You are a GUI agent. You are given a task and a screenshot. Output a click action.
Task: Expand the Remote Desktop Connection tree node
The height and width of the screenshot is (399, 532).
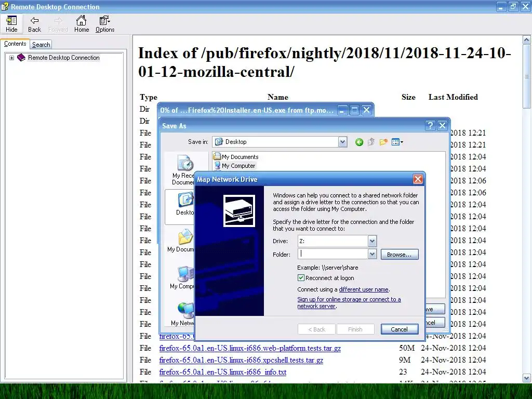tap(11, 58)
